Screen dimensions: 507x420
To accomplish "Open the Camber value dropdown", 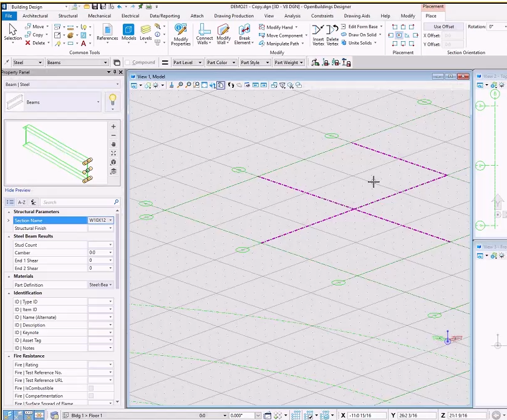I will point(110,252).
